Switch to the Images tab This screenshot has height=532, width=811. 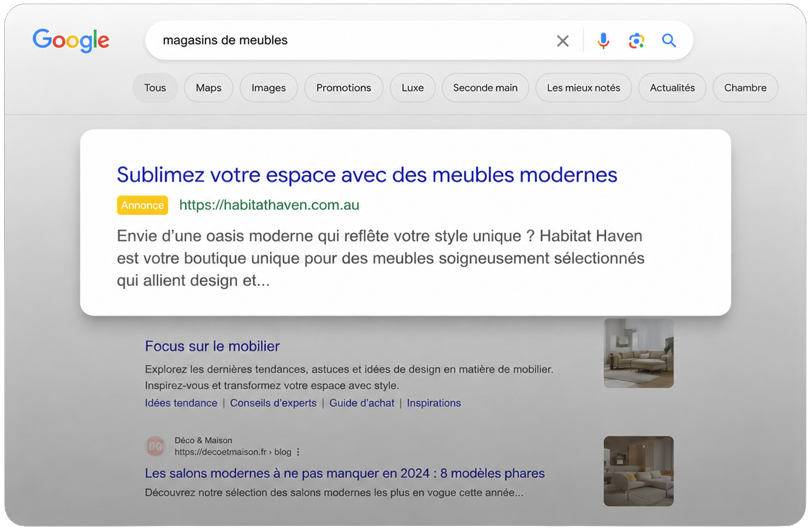(269, 88)
